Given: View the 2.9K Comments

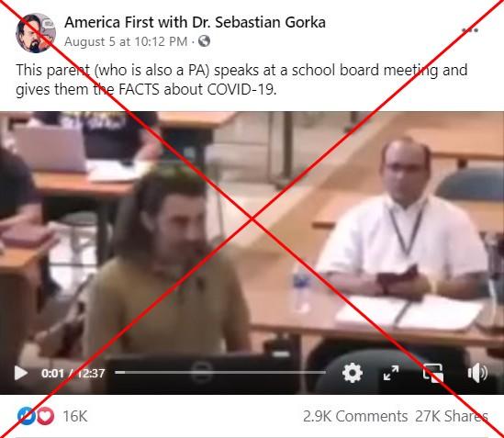Looking at the screenshot, I should pyautogui.click(x=355, y=416).
